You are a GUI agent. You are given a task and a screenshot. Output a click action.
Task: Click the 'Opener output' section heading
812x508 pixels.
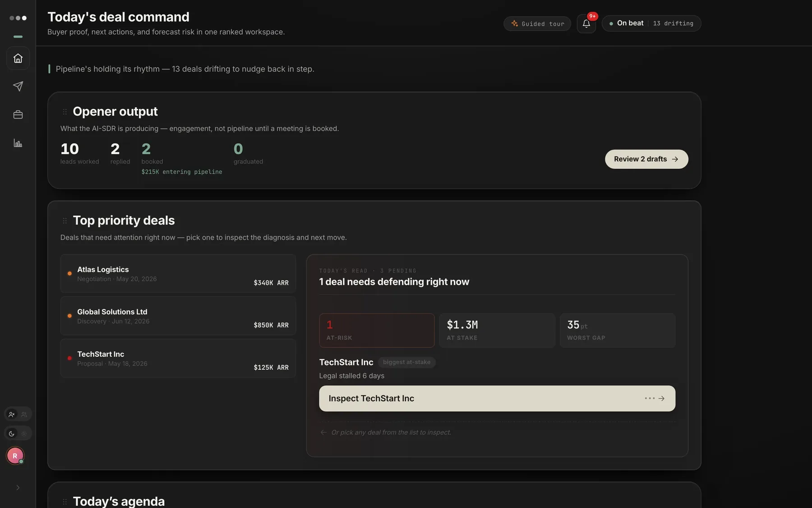[115, 112]
